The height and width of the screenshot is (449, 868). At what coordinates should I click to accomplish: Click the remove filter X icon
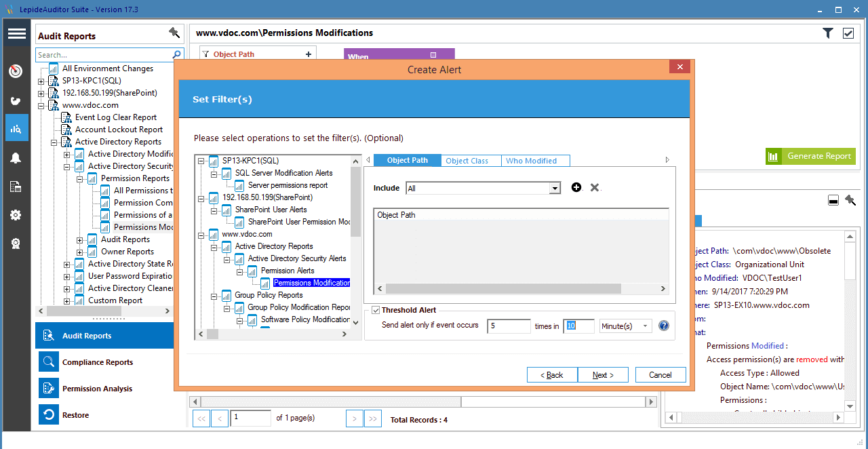(x=595, y=188)
